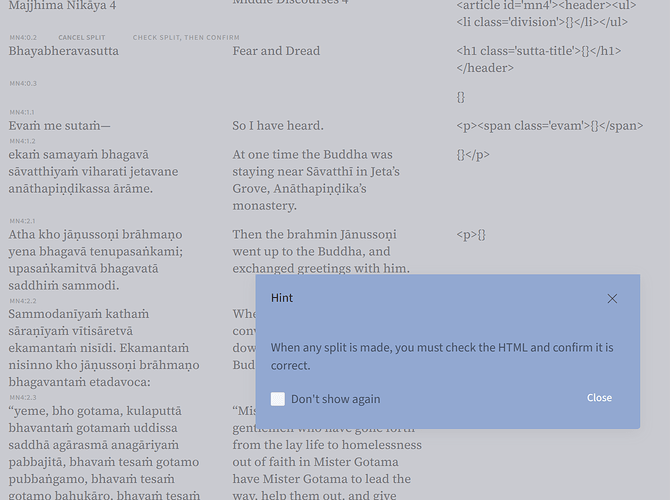Click the "Evaṁ me sutaṁ—" segment

tap(60, 126)
